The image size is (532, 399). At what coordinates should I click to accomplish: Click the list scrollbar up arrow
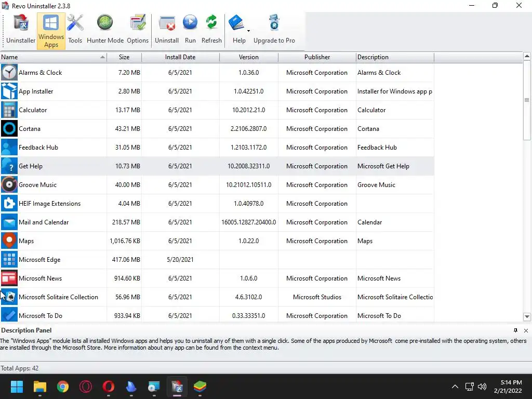[527, 56]
